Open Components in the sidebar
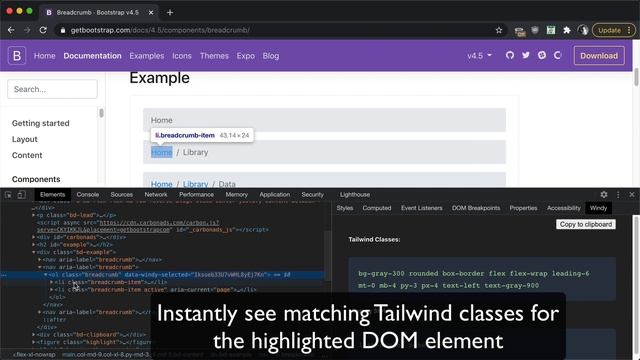The image size is (640, 360). [x=36, y=179]
